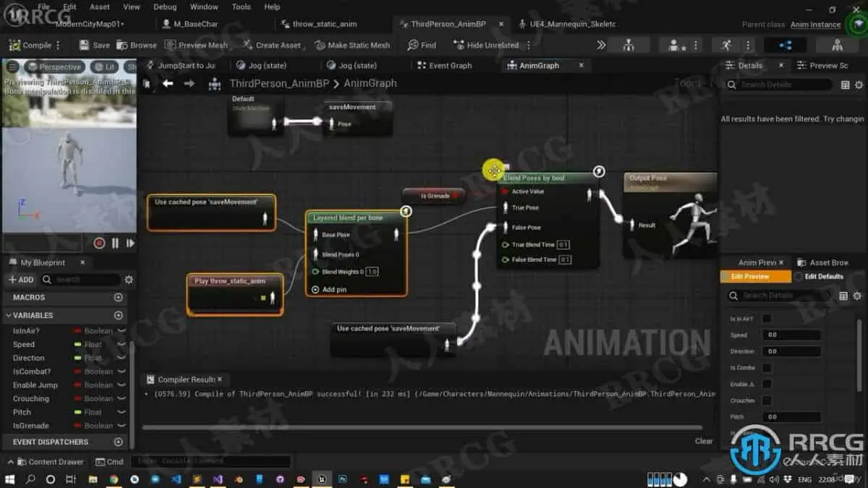Click ADD button in My Blueprint
The width and height of the screenshot is (868, 488).
[21, 280]
